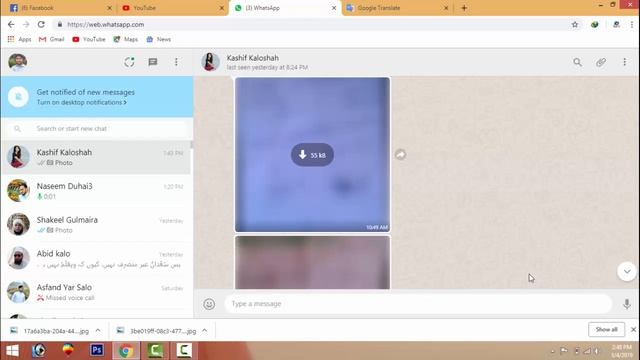Open the Maps bookmark
The image size is (640, 360).
click(x=126, y=39)
